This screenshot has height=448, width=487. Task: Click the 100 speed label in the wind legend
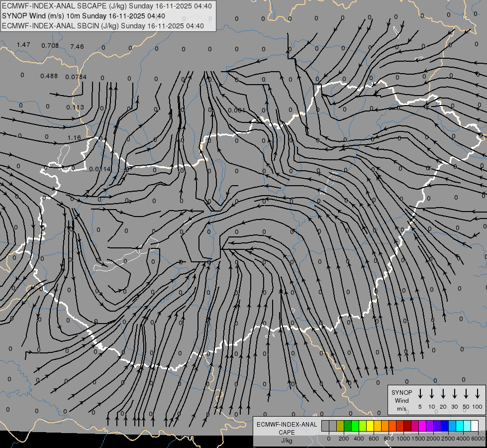[478, 407]
